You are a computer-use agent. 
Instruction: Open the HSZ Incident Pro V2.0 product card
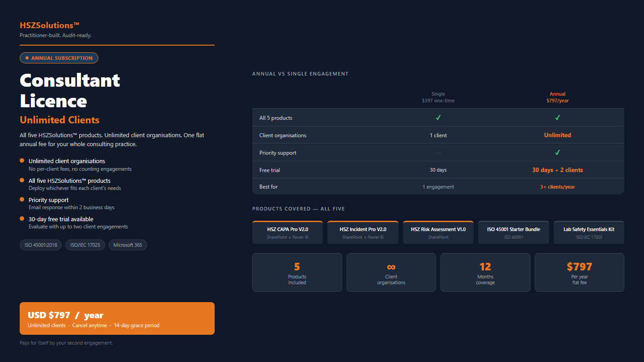pos(363,232)
